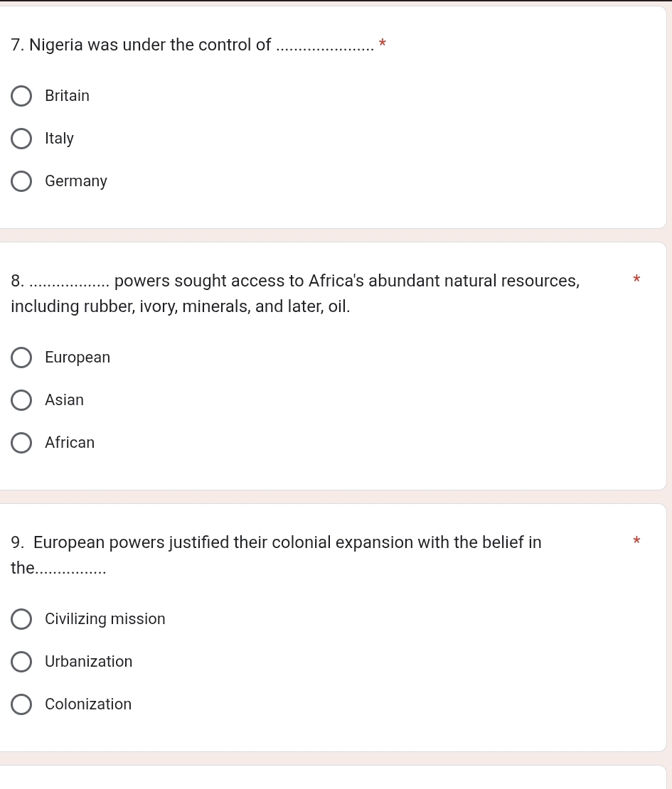This screenshot has width=672, height=789.
Task: Click the 'Britain' answer label text
Action: 67,96
